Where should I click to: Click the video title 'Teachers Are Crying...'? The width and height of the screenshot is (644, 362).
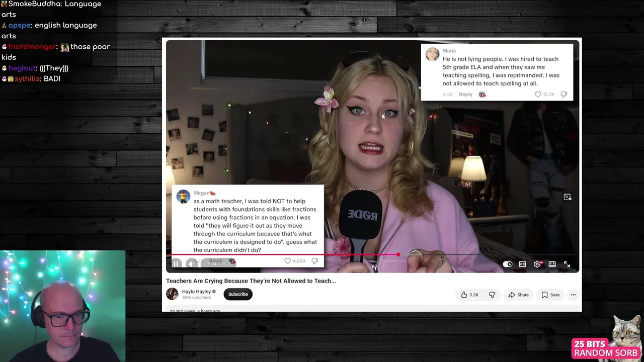[x=251, y=281]
